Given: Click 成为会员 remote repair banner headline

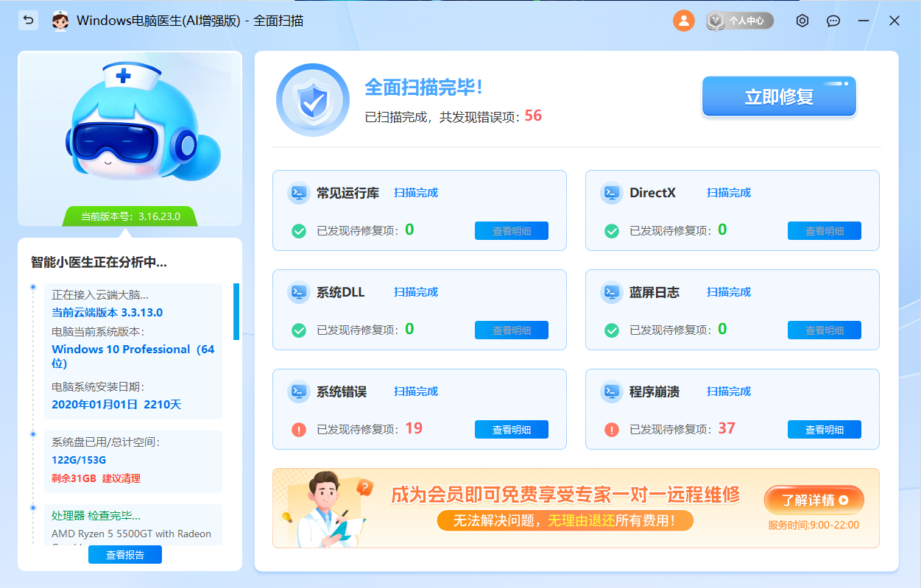Looking at the screenshot, I should [565, 495].
